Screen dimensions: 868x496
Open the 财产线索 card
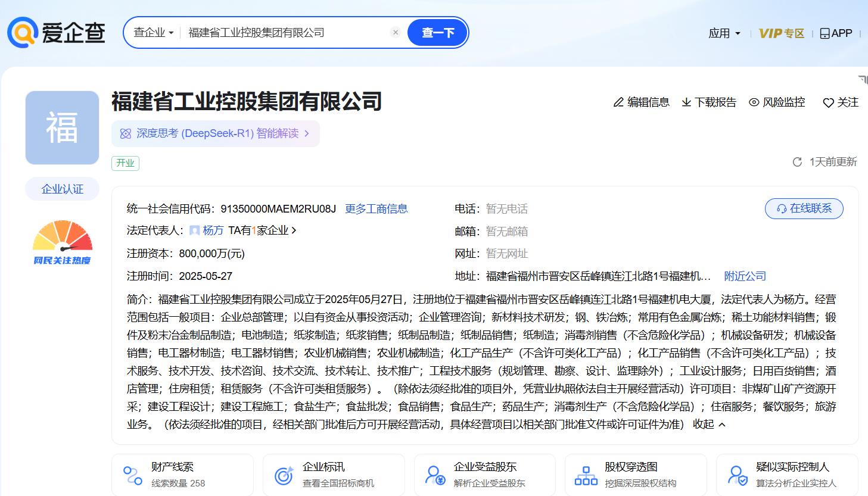pyautogui.click(x=182, y=475)
